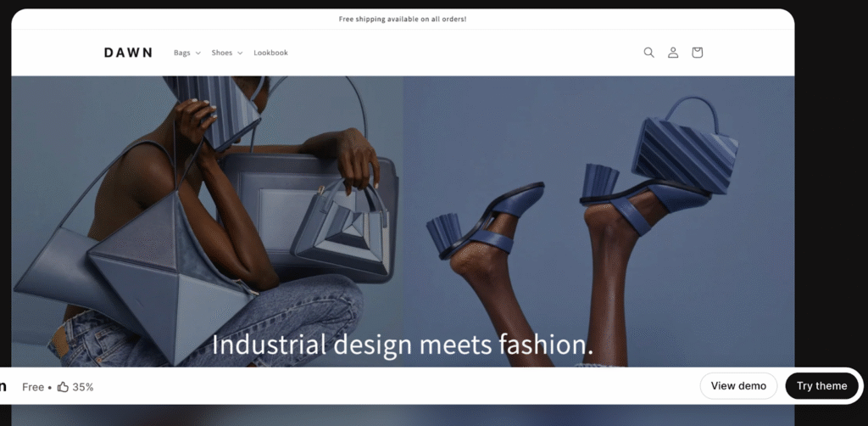The width and height of the screenshot is (868, 426).
Task: Click the 'Industrial design meets fashion' headline
Action: coord(403,345)
